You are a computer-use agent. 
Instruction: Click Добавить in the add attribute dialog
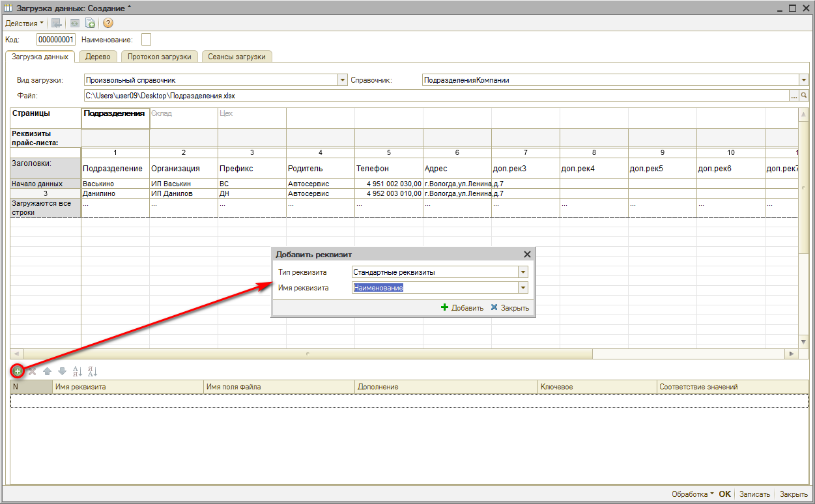(x=462, y=308)
